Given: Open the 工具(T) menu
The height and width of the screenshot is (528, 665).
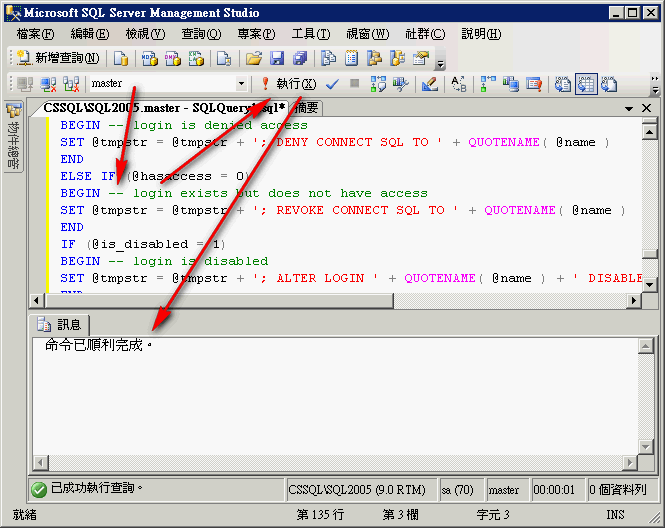Looking at the screenshot, I should pos(311,34).
